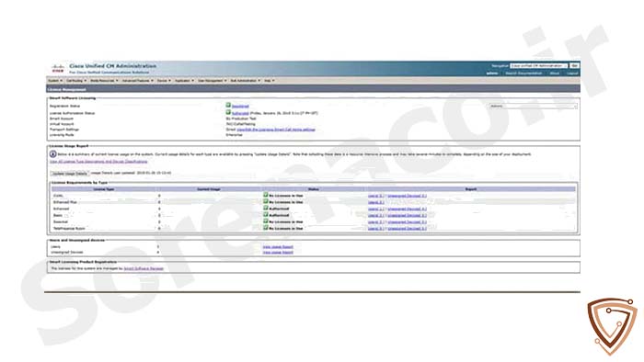Open the Application menu
The height and width of the screenshot is (362, 644).
(184, 81)
